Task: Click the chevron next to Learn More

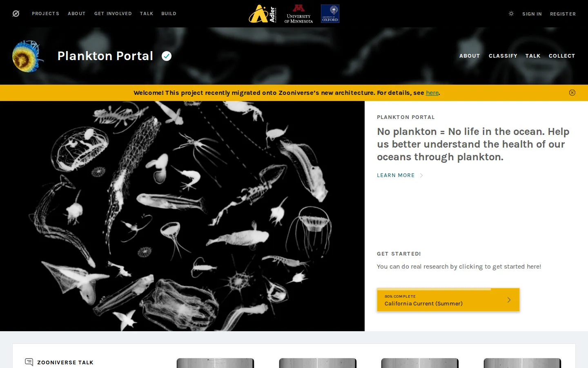Action: tap(421, 175)
